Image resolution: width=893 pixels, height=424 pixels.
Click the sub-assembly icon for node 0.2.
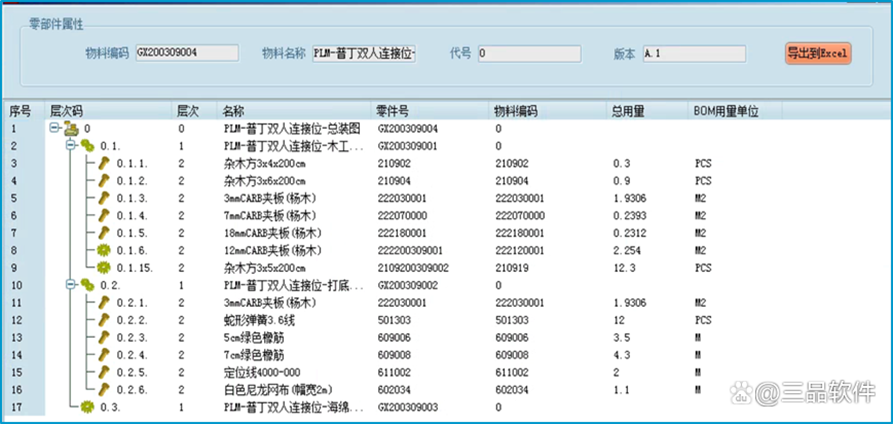click(x=88, y=285)
